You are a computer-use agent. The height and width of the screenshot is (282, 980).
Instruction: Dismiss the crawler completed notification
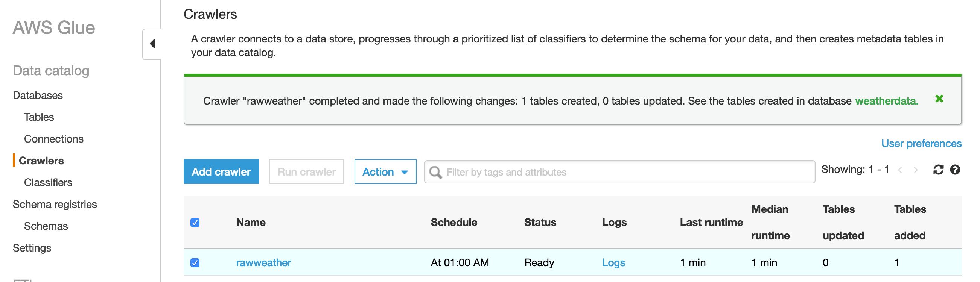(x=939, y=99)
